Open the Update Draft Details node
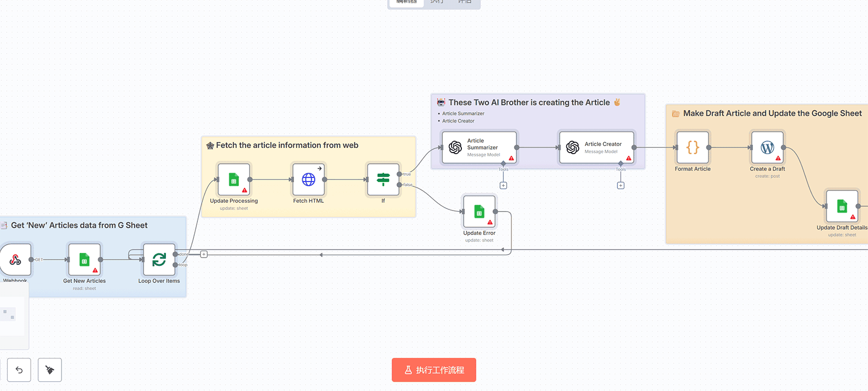 pos(842,206)
